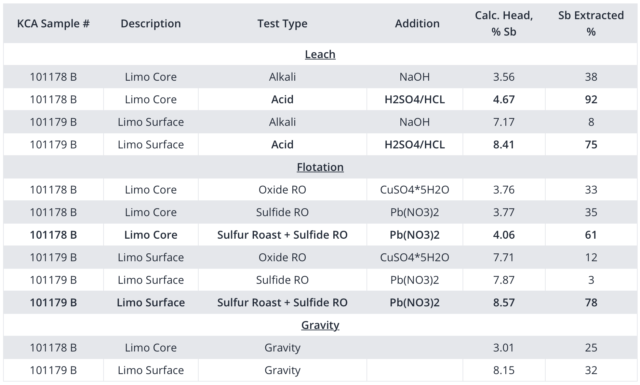Image resolution: width=640 pixels, height=385 pixels.
Task: Select the Oxide RO cell for Limo Core
Action: (282, 189)
